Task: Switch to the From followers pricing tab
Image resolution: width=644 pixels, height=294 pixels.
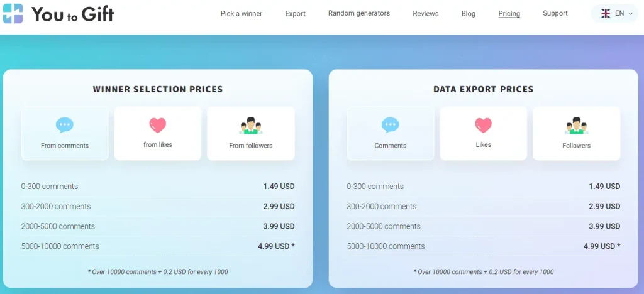Action: click(x=251, y=133)
